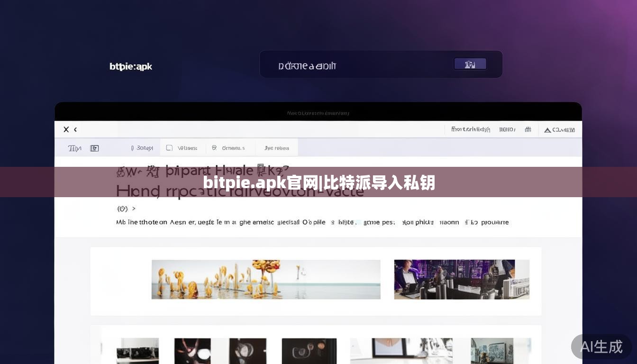Image resolution: width=637 pixels, height=364 pixels.
Task: Click the boxed icon in the tab row
Action: [94, 148]
